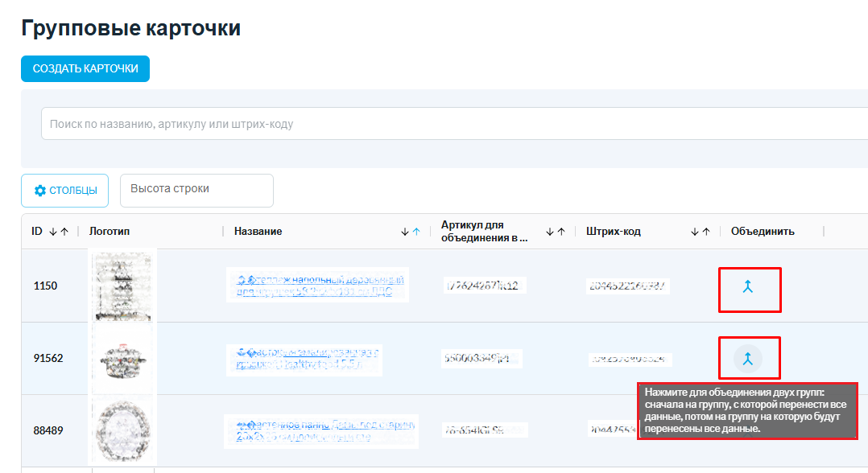Open the name link in row 88489
Viewport: 868px width, 473px height.
click(325, 431)
